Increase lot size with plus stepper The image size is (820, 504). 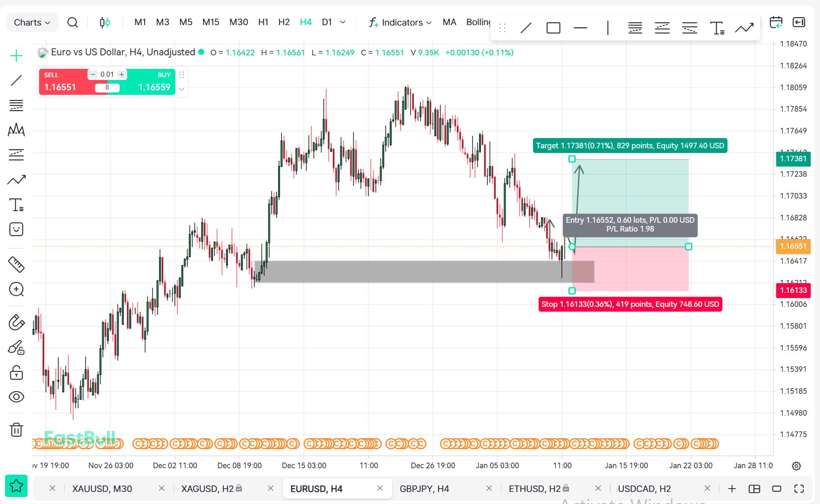121,74
